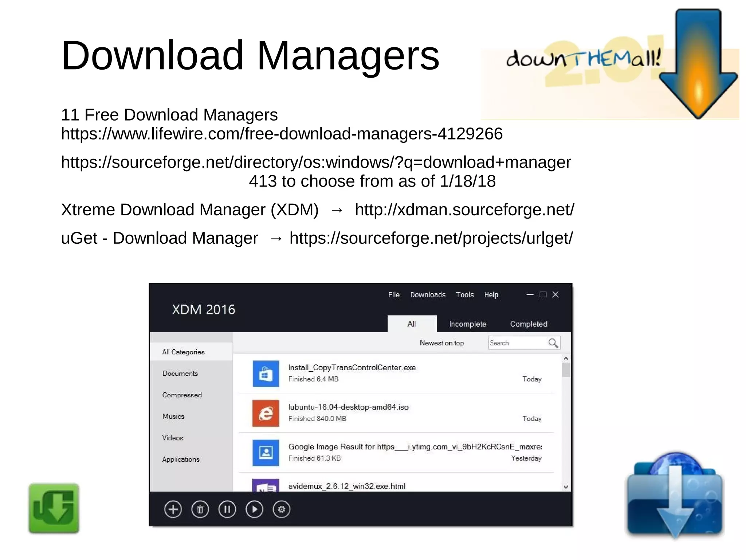The image size is (746, 560).
Task: Click "413 to choose from as of 1/18/18"
Action: point(372,181)
